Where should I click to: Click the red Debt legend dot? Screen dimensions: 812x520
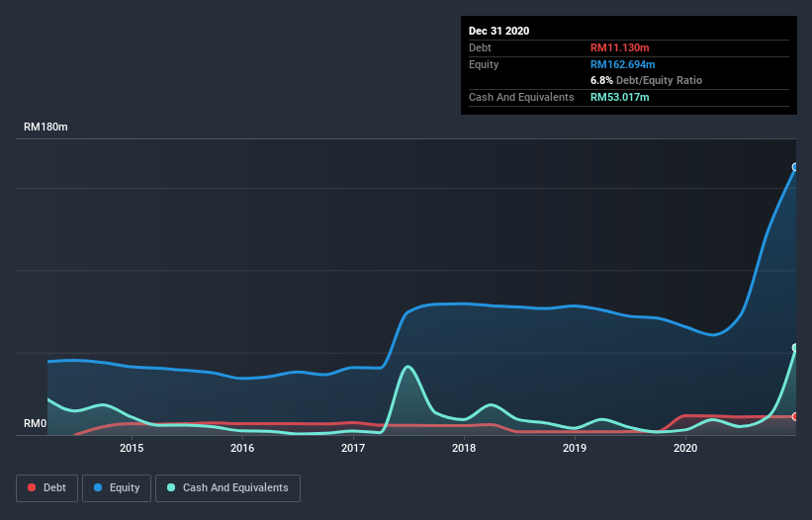click(x=32, y=487)
